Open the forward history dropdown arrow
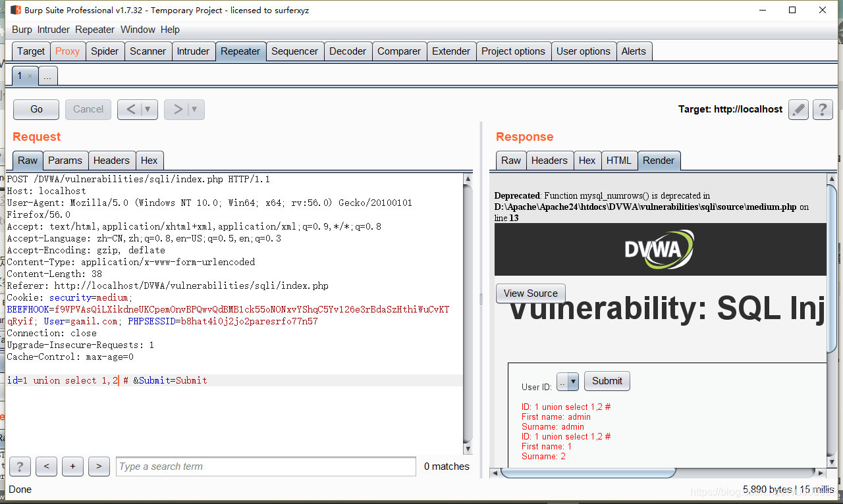843x504 pixels. tap(195, 109)
